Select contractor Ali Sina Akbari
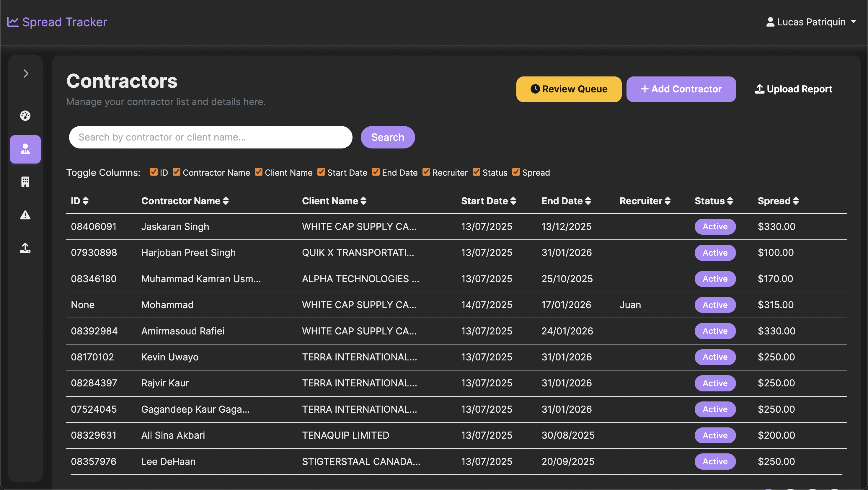The height and width of the screenshot is (490, 868). (x=173, y=435)
